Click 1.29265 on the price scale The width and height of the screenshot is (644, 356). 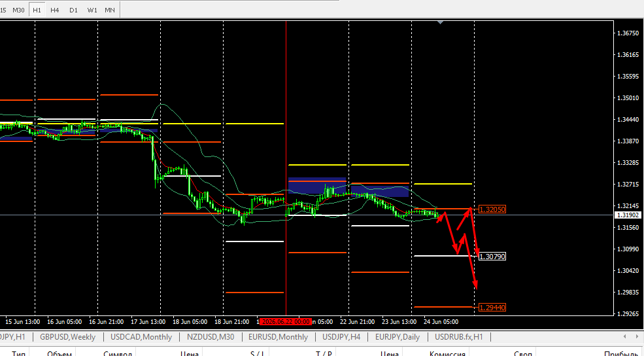click(x=628, y=313)
